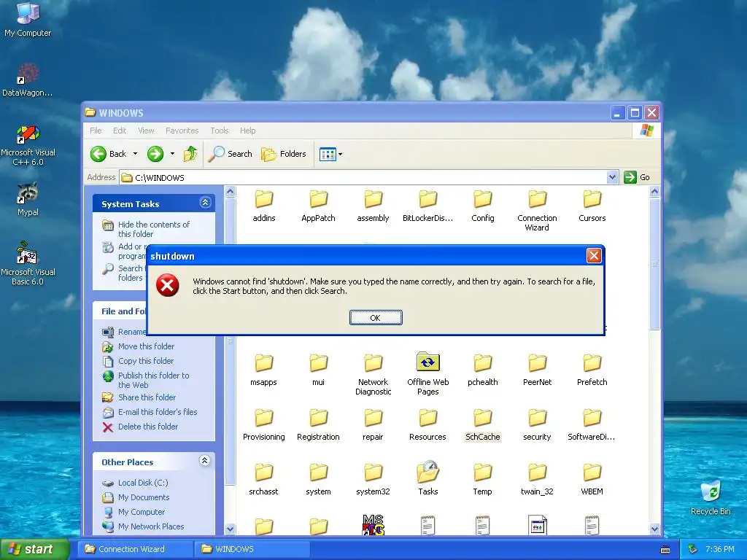Viewport: 747px width, 560px height.
Task: Collapse the System Tasks panel
Action: tap(205, 203)
